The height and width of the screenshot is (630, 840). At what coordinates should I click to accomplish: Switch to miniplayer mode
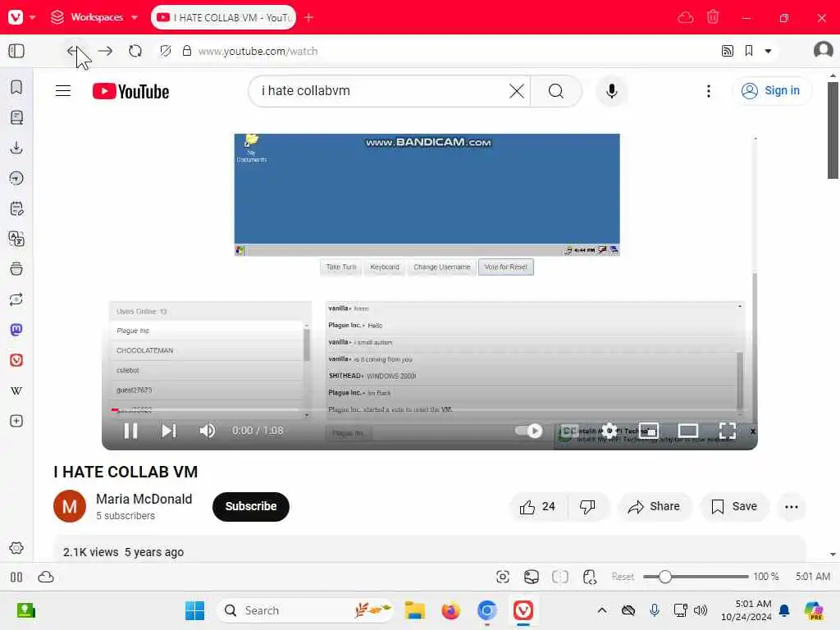649,431
